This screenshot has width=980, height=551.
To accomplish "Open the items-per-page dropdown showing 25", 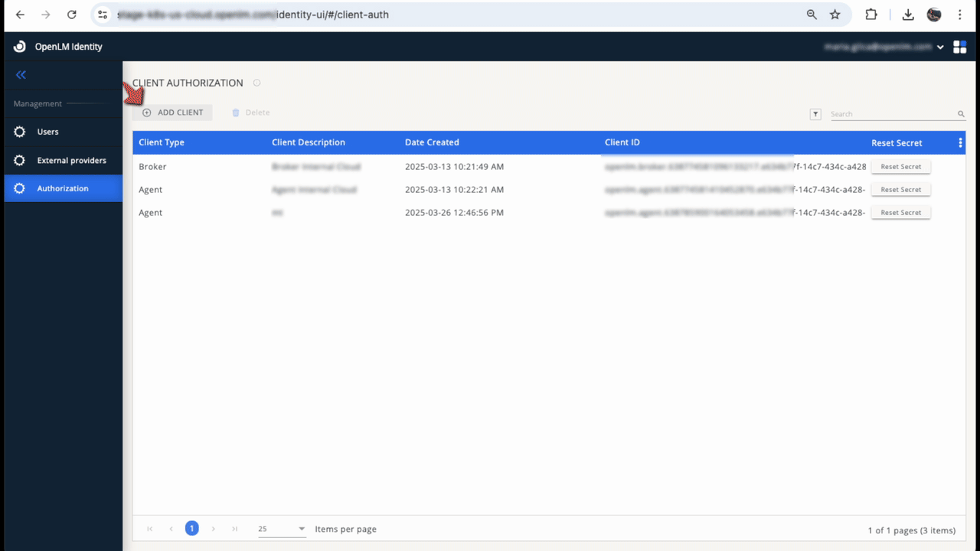I will pos(281,528).
